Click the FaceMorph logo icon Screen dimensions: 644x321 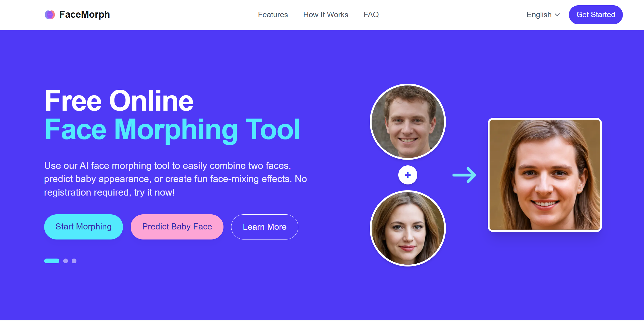50,15
